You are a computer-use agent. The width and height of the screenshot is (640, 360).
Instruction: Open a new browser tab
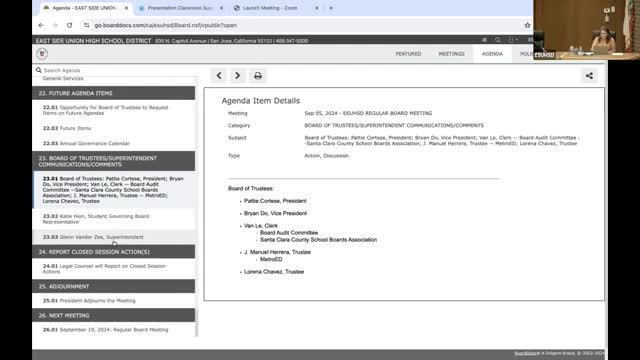click(331, 8)
